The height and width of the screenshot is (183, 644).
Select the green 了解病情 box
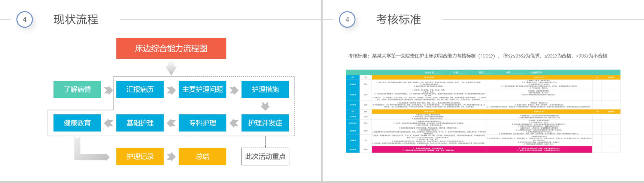pyautogui.click(x=77, y=89)
